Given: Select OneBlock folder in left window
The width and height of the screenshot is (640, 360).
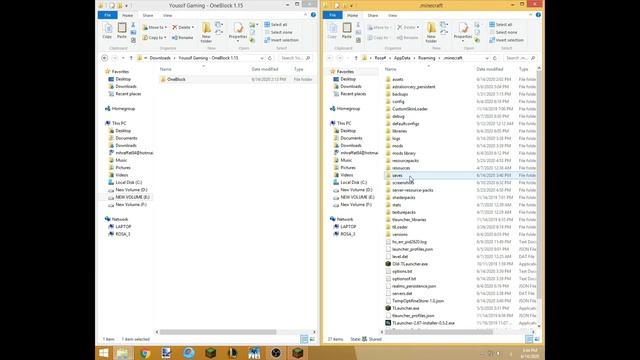Looking at the screenshot, I should [176, 79].
